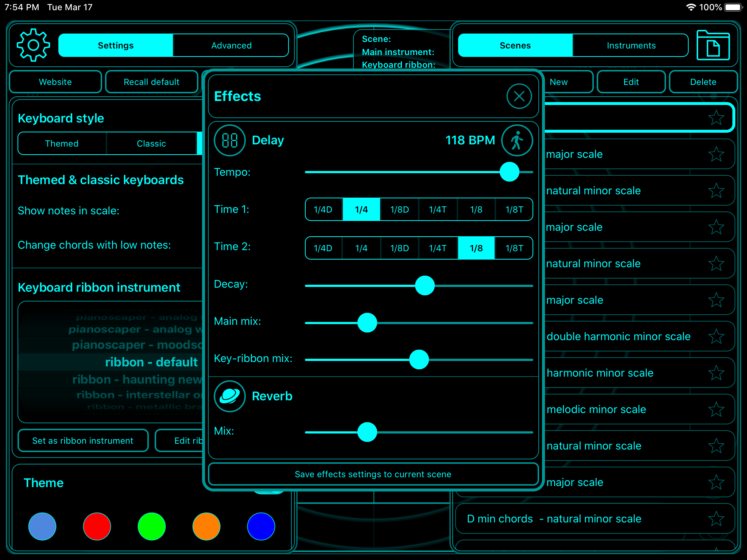Select Classic keyboard style option

tap(151, 144)
